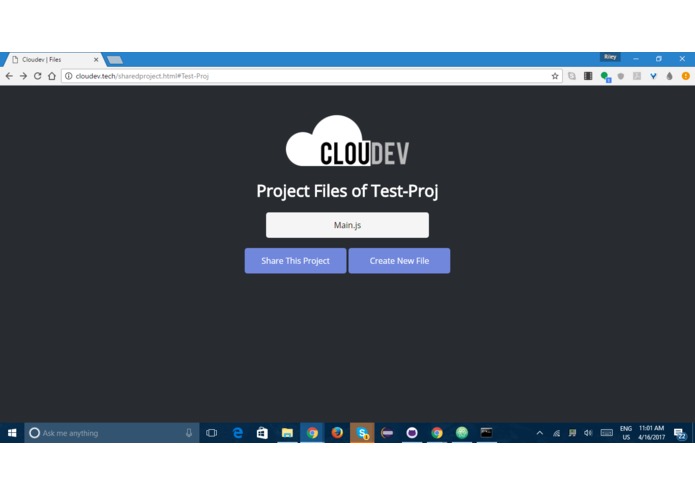Close the Cloudev | Files tab
The image size is (695, 494).
point(96,59)
